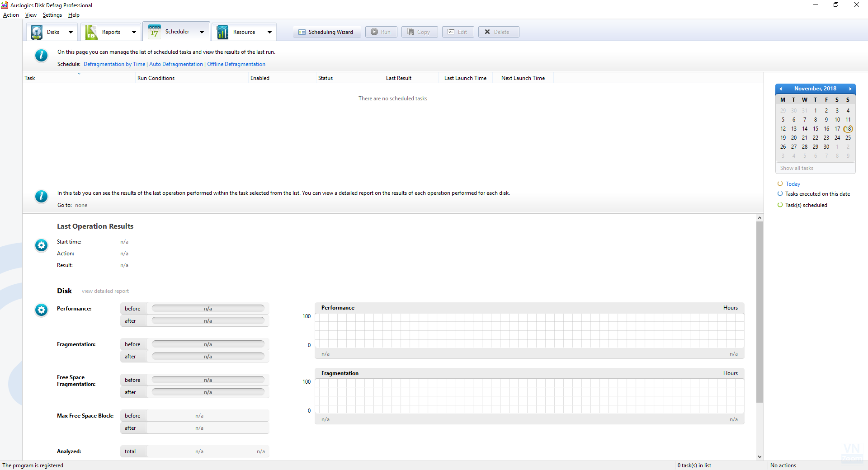Sort by Last Launch Time column header
Image resolution: width=868 pixels, height=470 pixels.
pyautogui.click(x=466, y=78)
